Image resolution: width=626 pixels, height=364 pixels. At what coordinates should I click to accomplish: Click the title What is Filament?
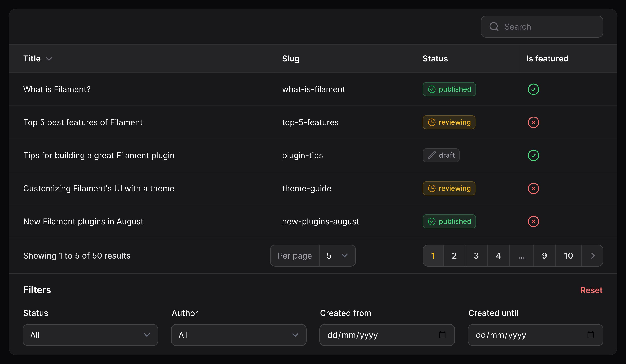[57, 89]
